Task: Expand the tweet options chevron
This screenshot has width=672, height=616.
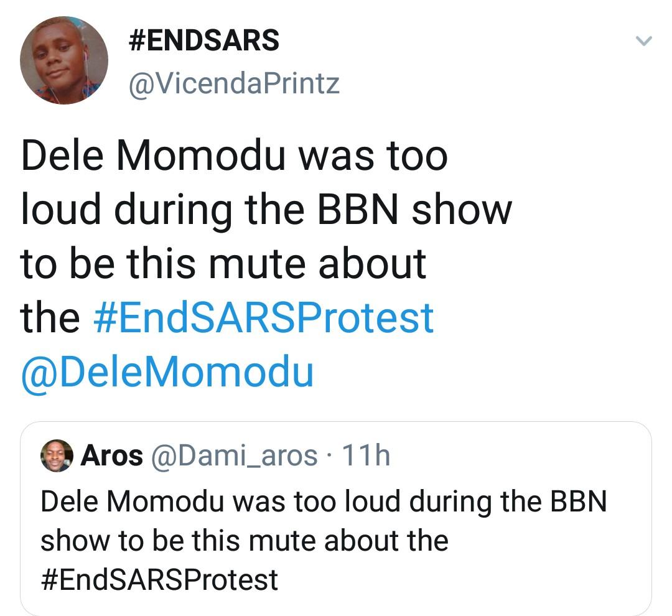Action: [643, 40]
